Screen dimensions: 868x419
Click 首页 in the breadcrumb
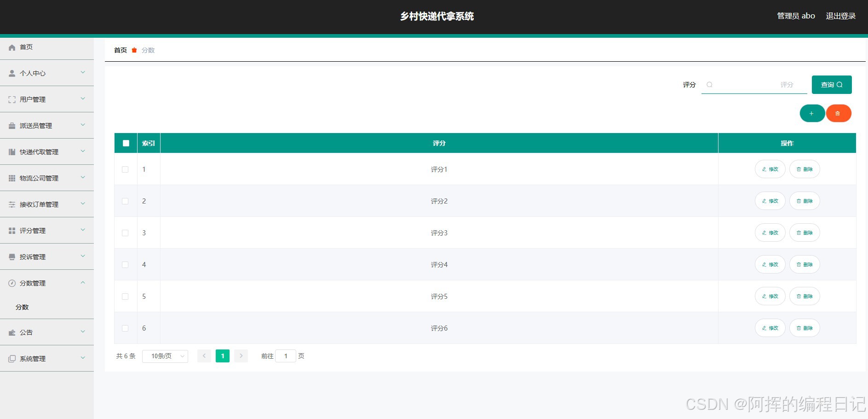(x=121, y=50)
